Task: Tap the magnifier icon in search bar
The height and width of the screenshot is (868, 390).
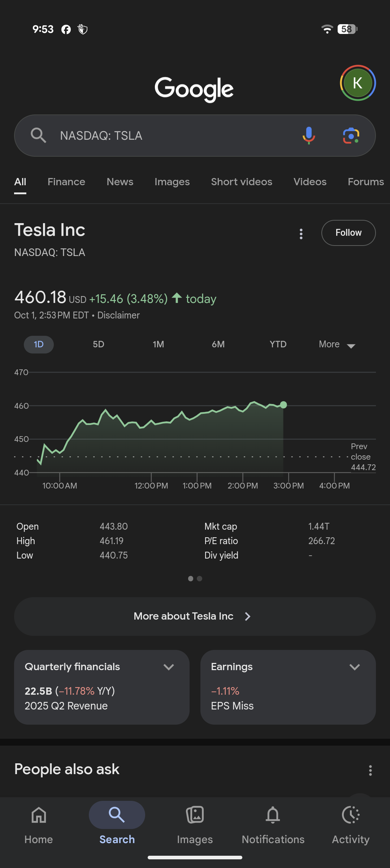Action: (38, 136)
